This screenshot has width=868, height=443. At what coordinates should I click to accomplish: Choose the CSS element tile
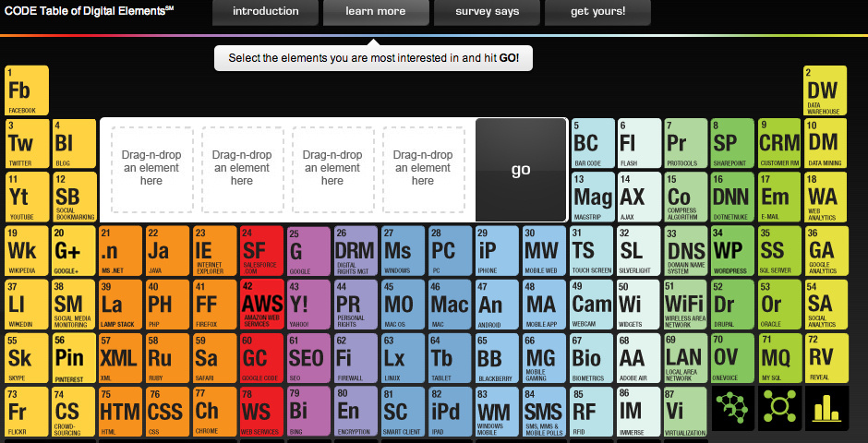point(168,411)
